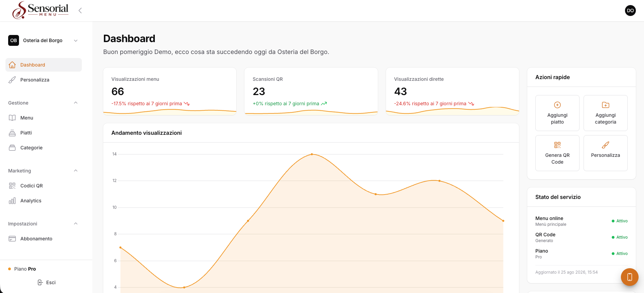Viewport: 644px width, 293px height.
Task: Click the chart peak data point at 14
Action: 312,154
